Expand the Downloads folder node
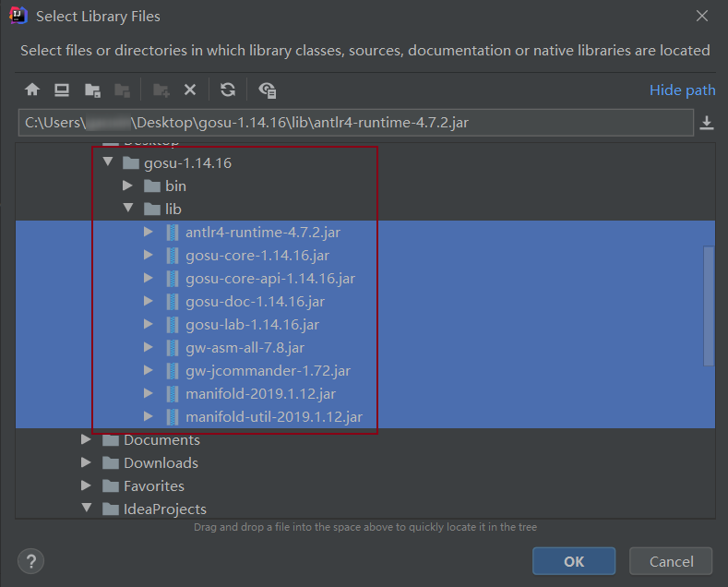728x587 pixels. coord(88,462)
